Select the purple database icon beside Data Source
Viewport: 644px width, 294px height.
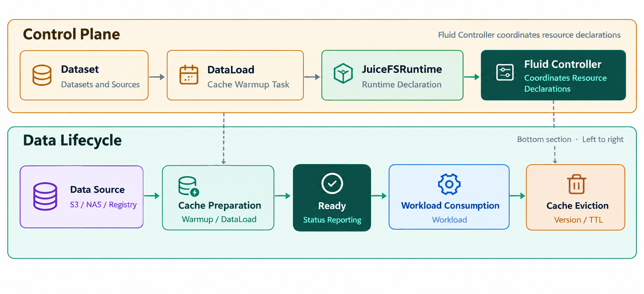coord(45,196)
